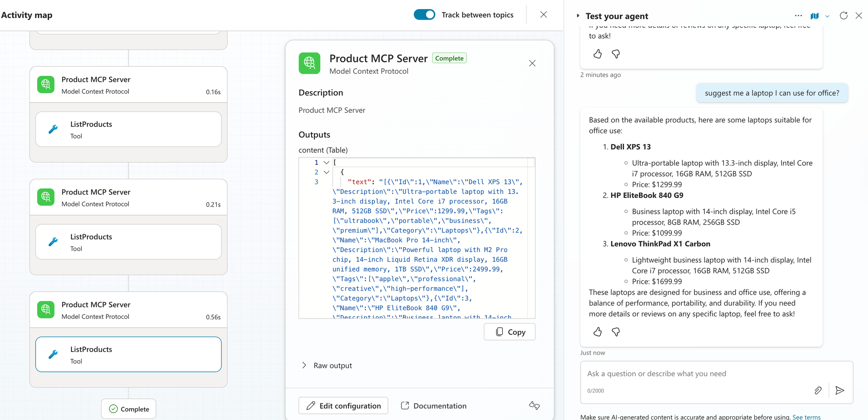The image size is (868, 420).
Task: Collapse JSON line 1 in output
Action: coord(326,163)
